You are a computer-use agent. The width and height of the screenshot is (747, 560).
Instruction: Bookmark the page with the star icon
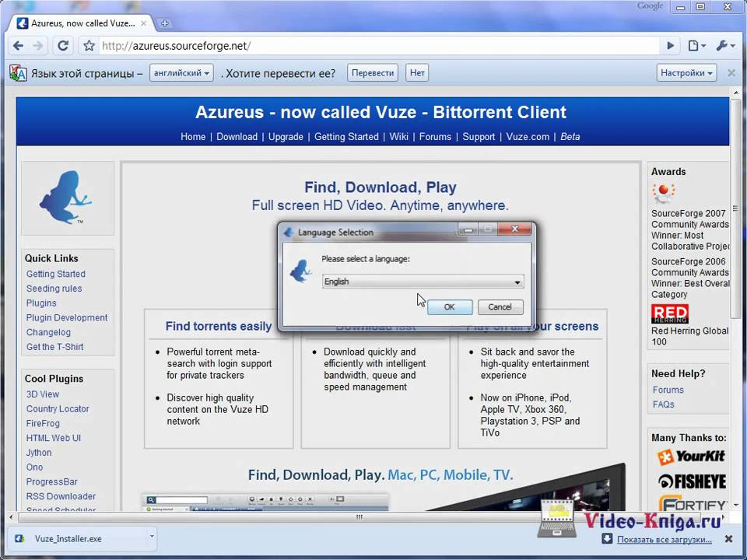tap(89, 46)
